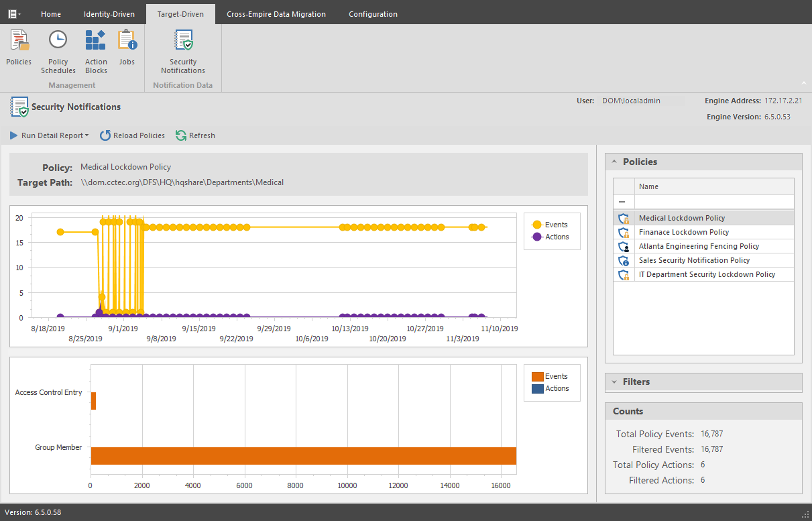812x521 pixels.
Task: Select Atlanta Engineering Fencing Policy
Action: 699,246
